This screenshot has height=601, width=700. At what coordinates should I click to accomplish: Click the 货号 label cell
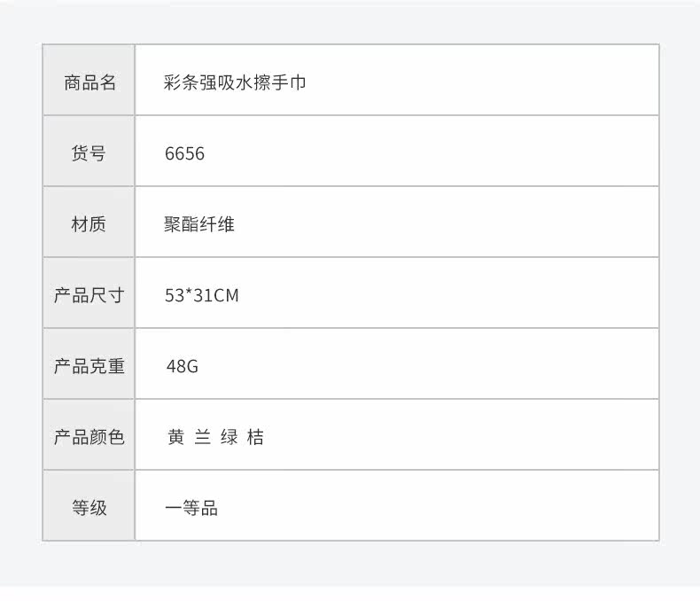tap(89, 151)
